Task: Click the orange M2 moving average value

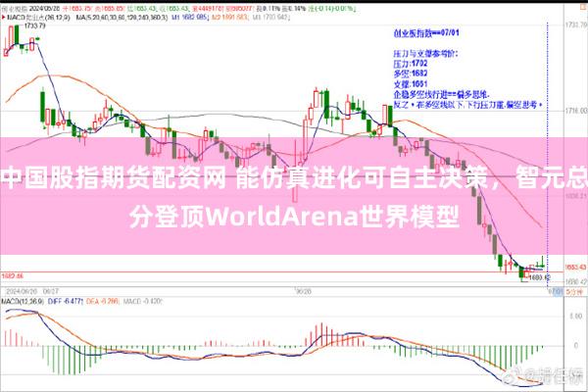Action: [230, 18]
